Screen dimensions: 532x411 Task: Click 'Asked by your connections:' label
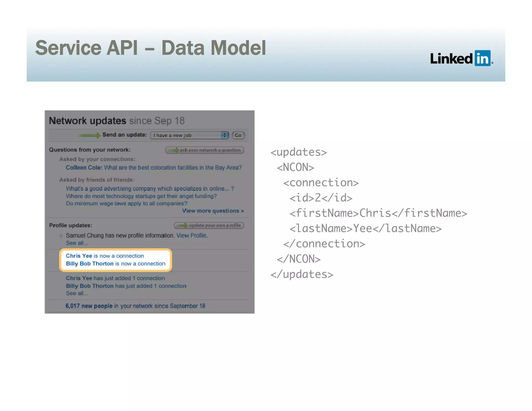pos(97,159)
